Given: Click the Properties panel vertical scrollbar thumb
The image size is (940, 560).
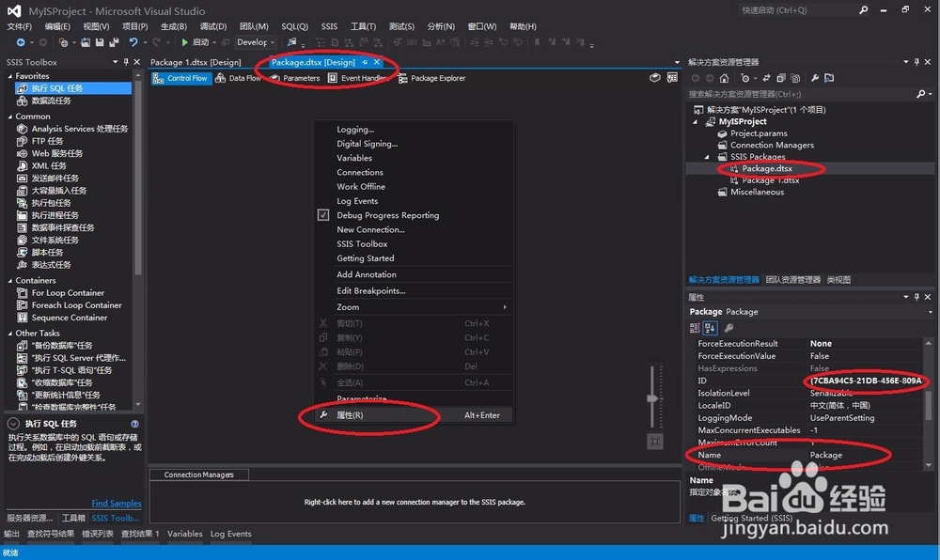Looking at the screenshot, I should point(929,407).
